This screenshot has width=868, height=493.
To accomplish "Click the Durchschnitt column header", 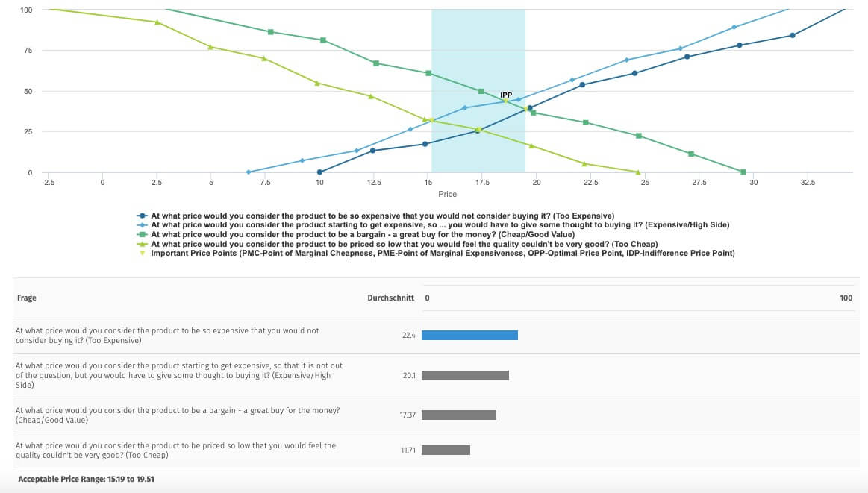I will click(x=391, y=298).
